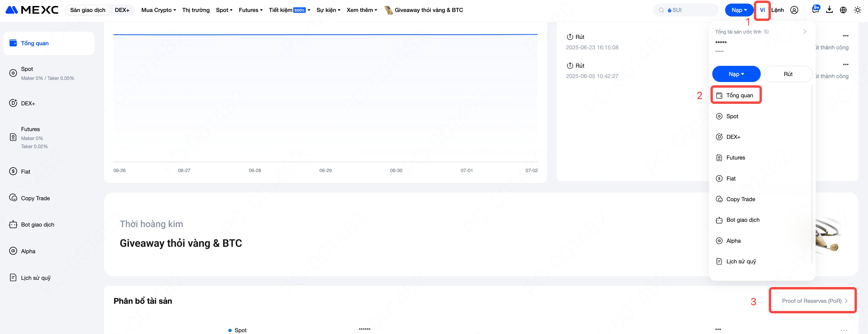Click chart date label 06-28
This screenshot has width=868, height=334.
pos(255,170)
